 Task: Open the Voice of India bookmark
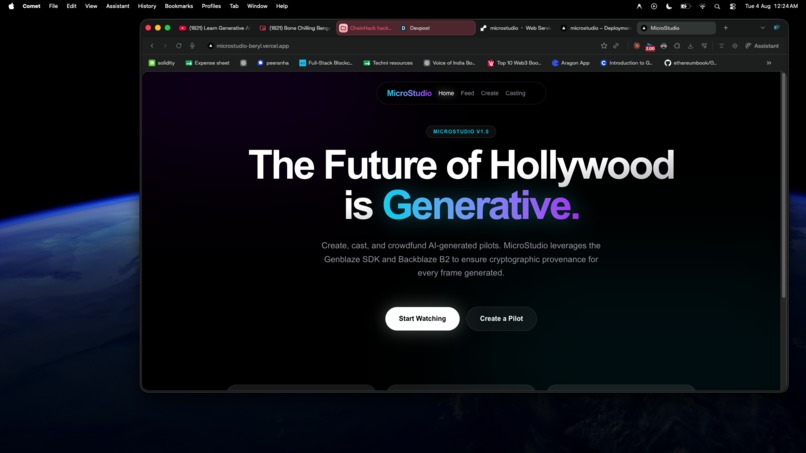(x=449, y=63)
